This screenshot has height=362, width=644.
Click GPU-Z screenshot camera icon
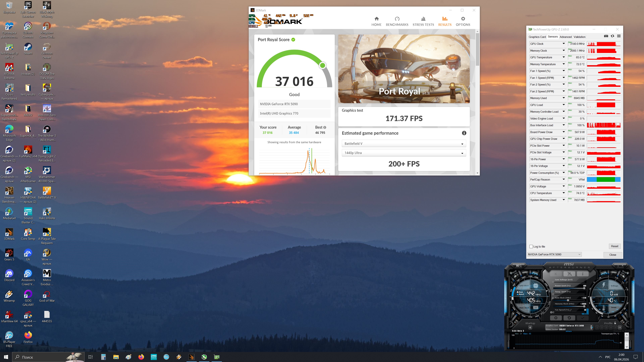coord(606,36)
